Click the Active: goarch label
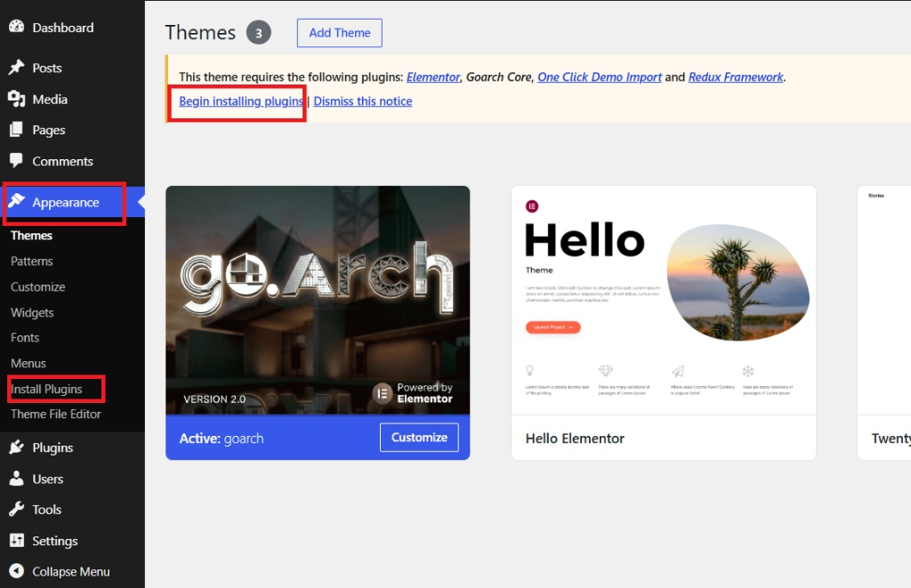Viewport: 911px width, 588px height. 221,439
